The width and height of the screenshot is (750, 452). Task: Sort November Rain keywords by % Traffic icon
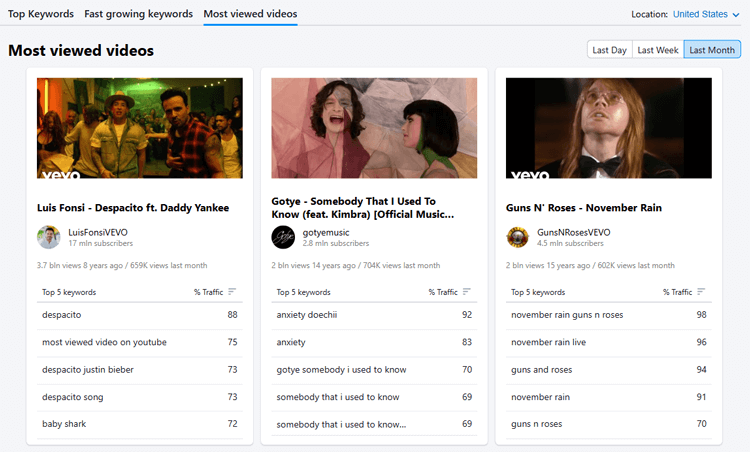coord(701,292)
